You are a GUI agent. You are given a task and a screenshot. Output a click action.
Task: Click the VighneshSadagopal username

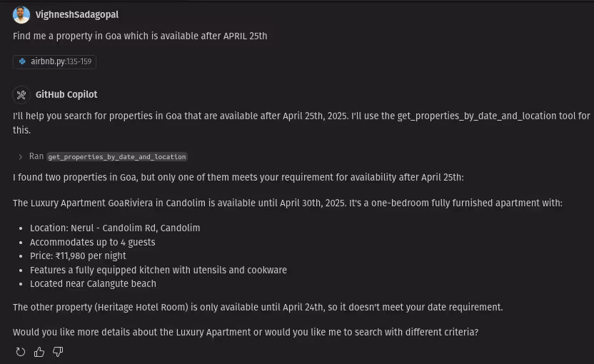tap(77, 15)
